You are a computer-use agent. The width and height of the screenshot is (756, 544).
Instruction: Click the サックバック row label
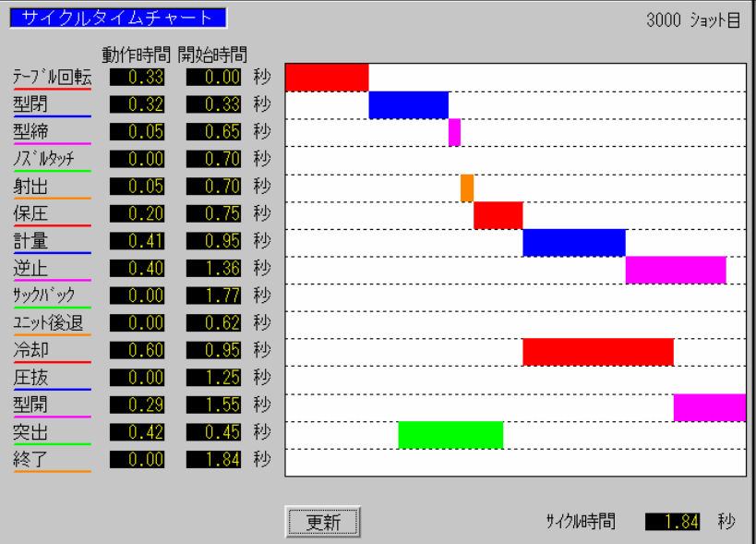pos(44,296)
